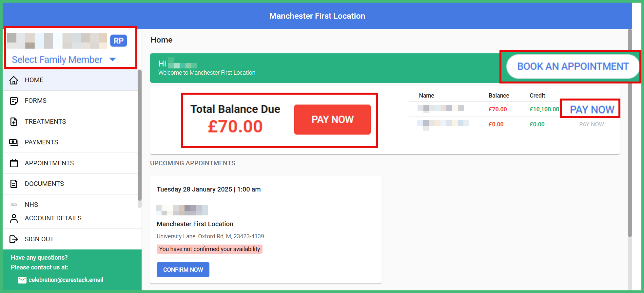This screenshot has width=644, height=293.
Task: Click the Treatments file-plus icon
Action: pos(14,122)
